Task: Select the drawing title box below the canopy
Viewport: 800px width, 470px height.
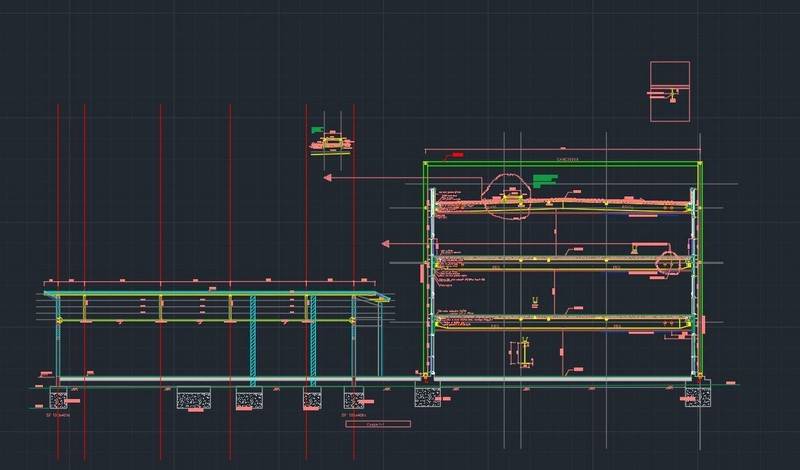Action: pyautogui.click(x=363, y=424)
